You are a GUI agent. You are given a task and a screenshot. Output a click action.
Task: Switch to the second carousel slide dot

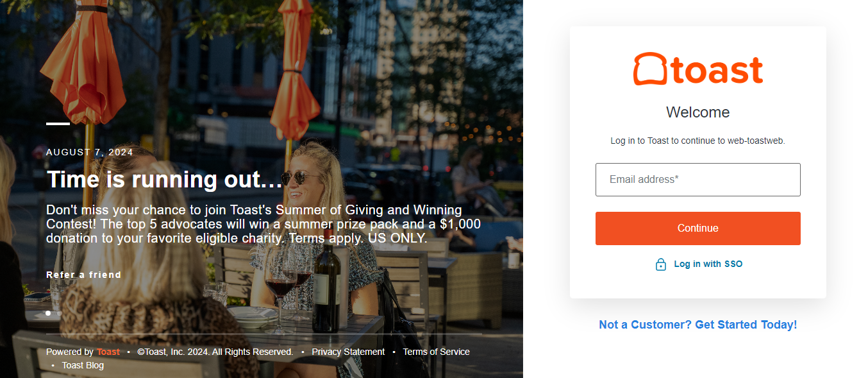tap(59, 313)
